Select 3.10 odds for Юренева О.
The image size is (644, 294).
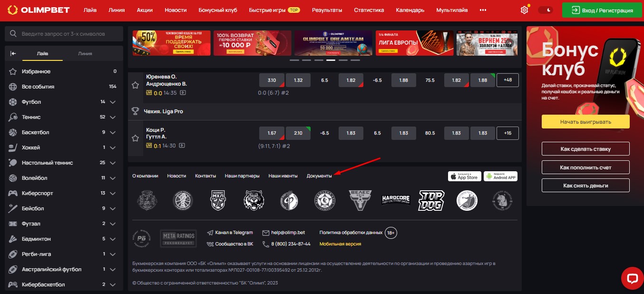pyautogui.click(x=272, y=80)
